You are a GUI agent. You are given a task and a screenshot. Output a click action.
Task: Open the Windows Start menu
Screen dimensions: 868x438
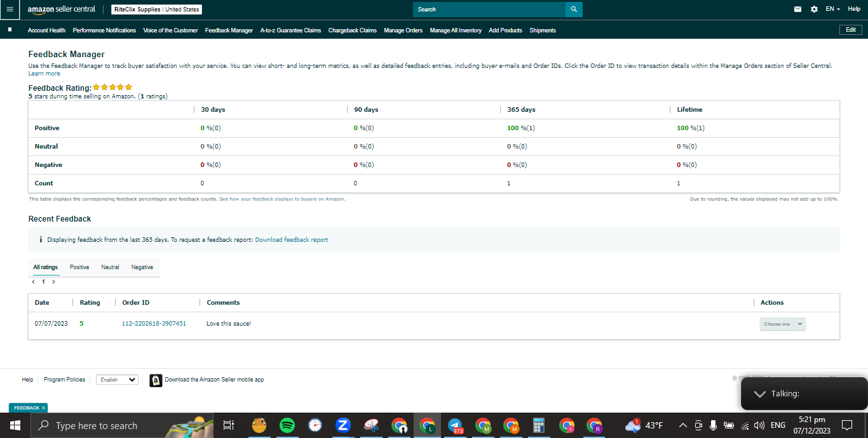pos(15,425)
